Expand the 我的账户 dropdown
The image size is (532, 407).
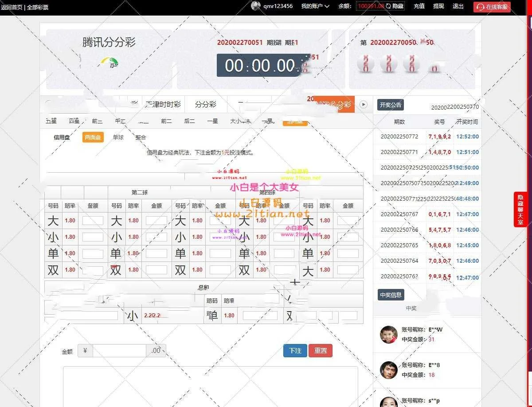315,6
